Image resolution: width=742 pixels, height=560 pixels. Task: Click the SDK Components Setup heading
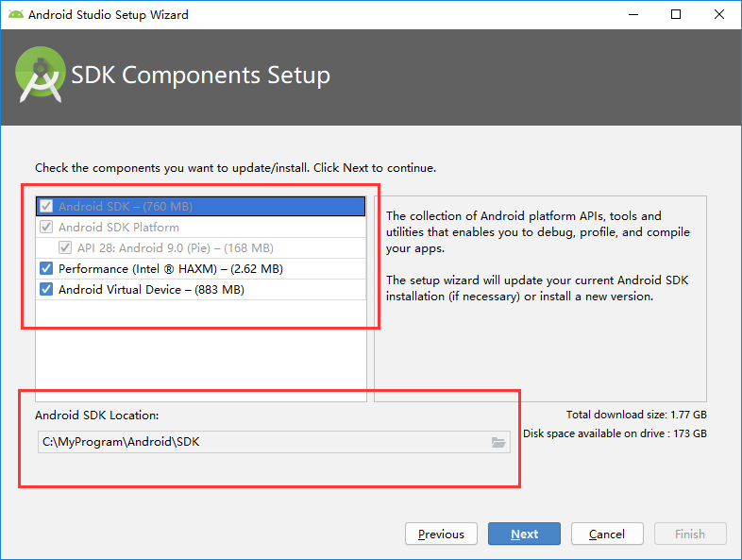(201, 75)
